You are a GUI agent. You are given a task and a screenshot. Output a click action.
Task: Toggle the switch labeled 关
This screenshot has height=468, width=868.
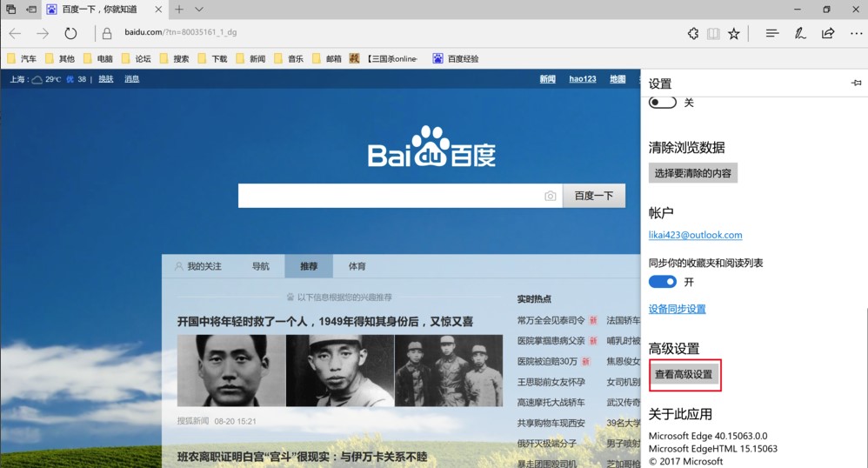pyautogui.click(x=663, y=103)
